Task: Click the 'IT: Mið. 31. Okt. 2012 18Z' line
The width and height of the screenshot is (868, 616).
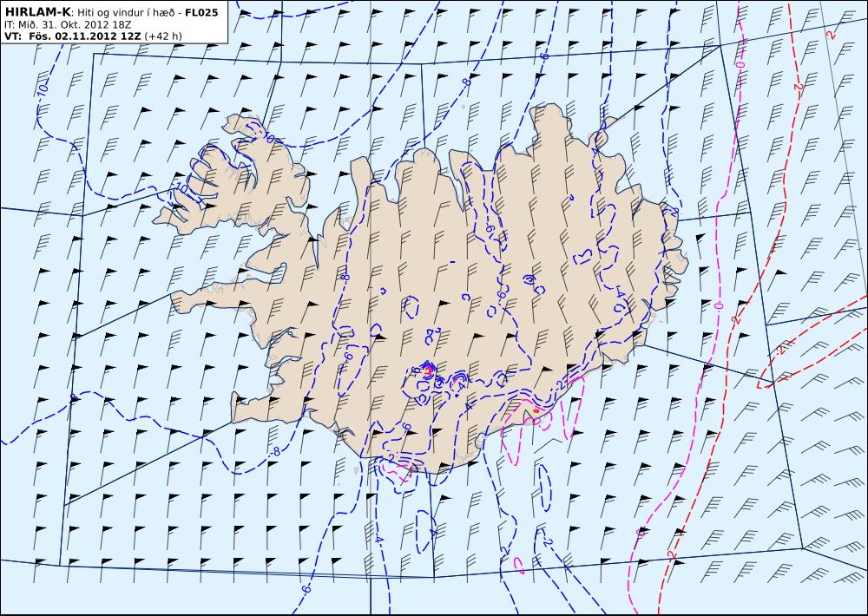Action: (x=68, y=25)
